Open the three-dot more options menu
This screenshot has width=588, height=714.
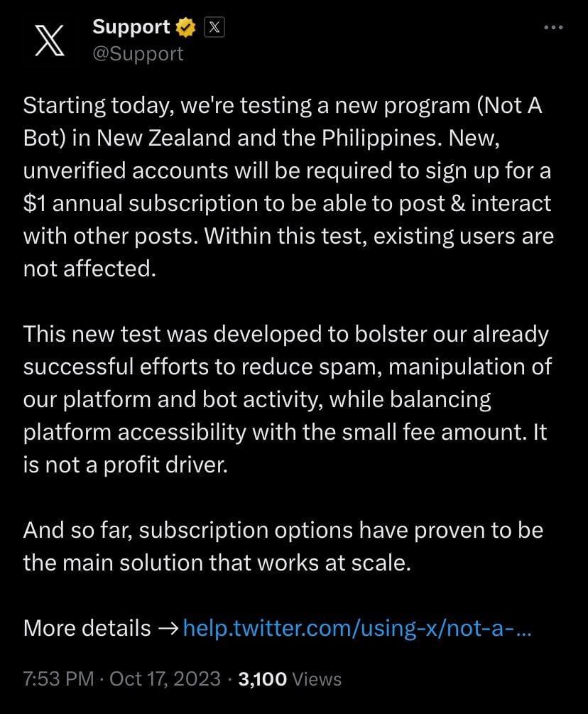[x=552, y=28]
